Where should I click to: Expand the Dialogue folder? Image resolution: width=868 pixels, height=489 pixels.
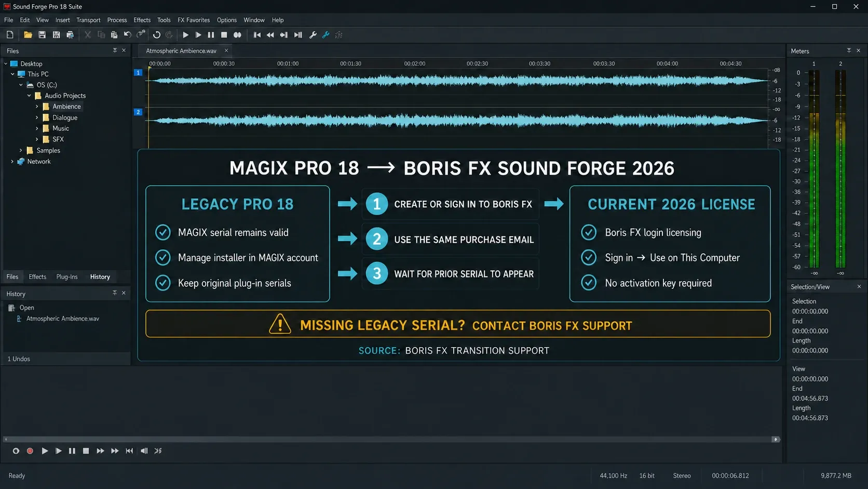click(37, 117)
